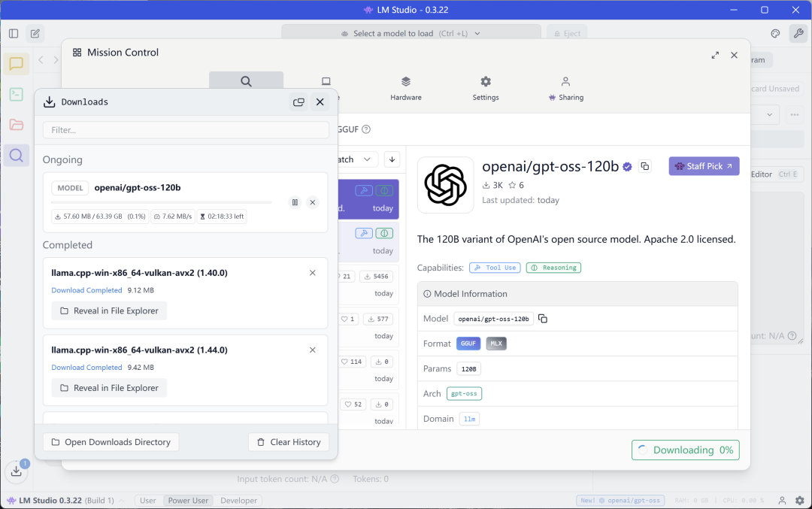
Task: Open the Settings tab in Mission Control
Action: (x=485, y=89)
